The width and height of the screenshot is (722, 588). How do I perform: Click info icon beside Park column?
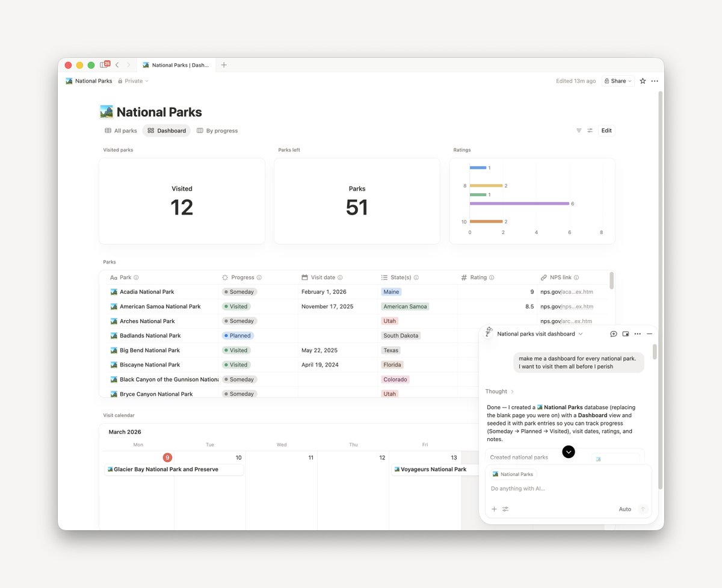(136, 277)
